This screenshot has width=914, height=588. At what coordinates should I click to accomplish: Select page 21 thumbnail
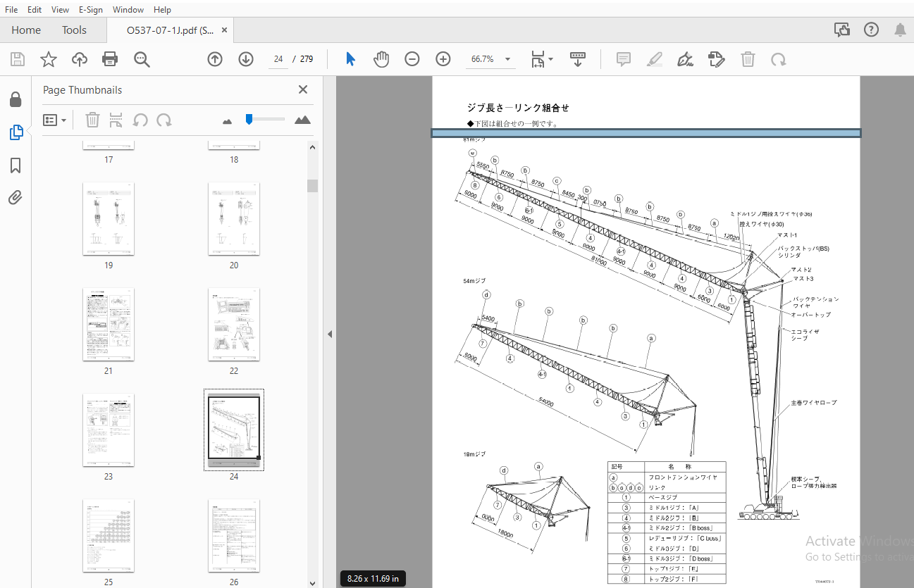[109, 325]
